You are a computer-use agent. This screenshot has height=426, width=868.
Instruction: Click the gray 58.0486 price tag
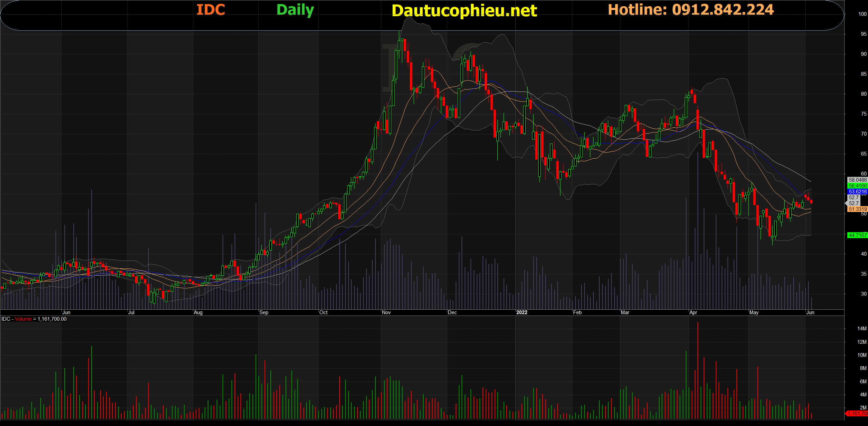coord(857,180)
